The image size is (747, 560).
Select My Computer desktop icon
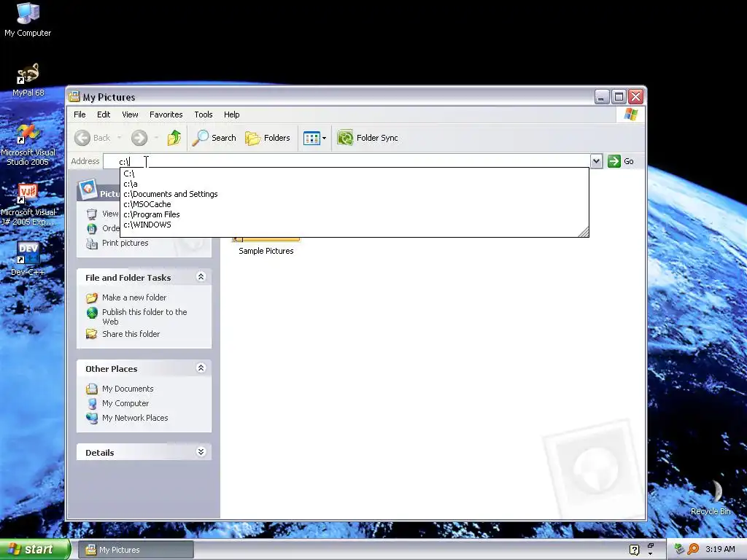[28, 20]
